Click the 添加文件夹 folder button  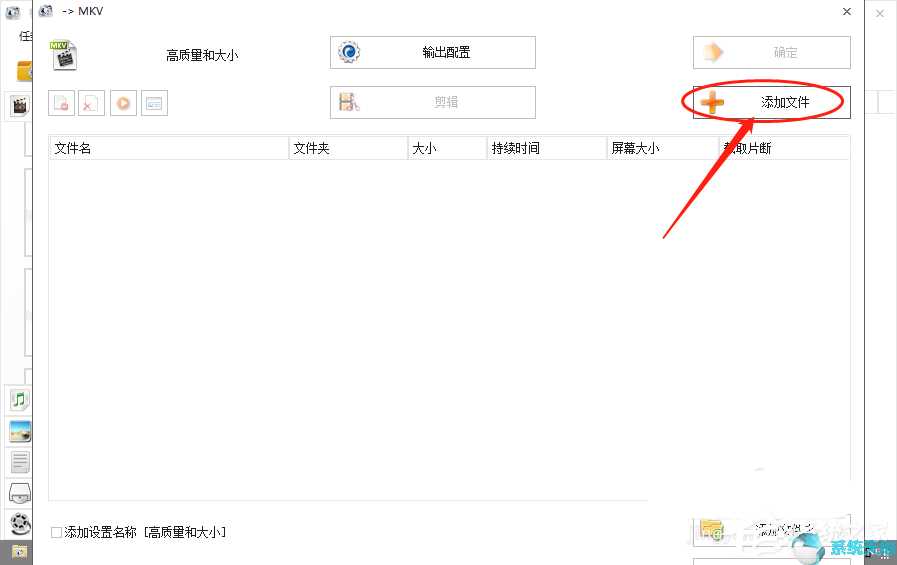pos(771,529)
